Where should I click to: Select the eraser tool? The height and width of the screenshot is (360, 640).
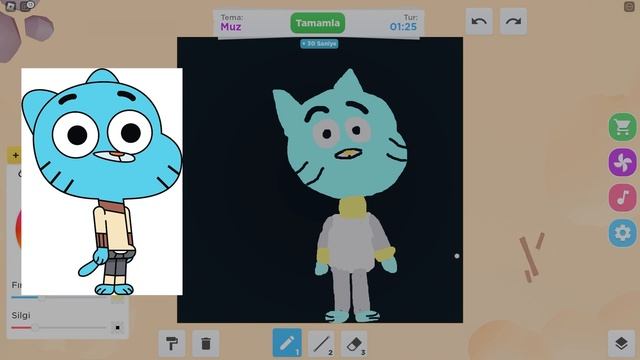coord(354,344)
